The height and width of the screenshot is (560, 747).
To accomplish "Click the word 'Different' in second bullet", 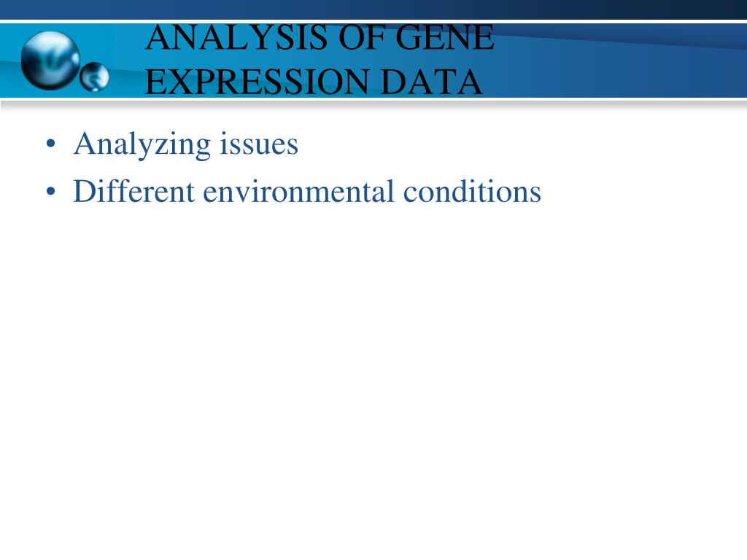I will [134, 192].
